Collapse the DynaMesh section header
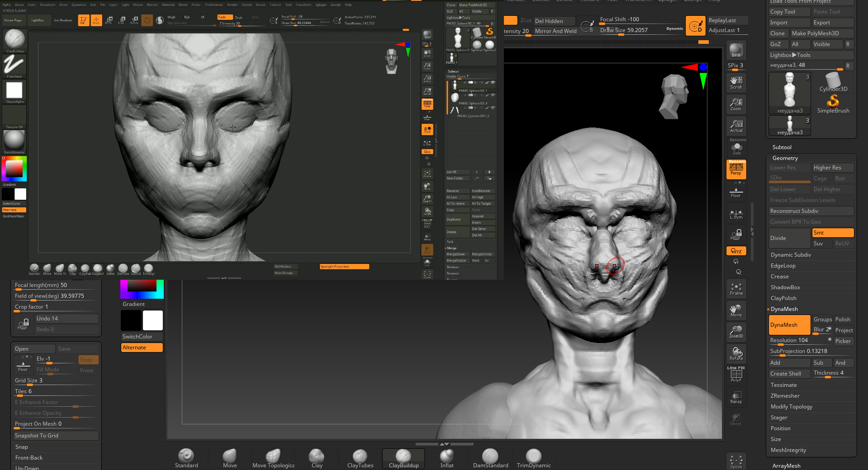 [x=784, y=309]
